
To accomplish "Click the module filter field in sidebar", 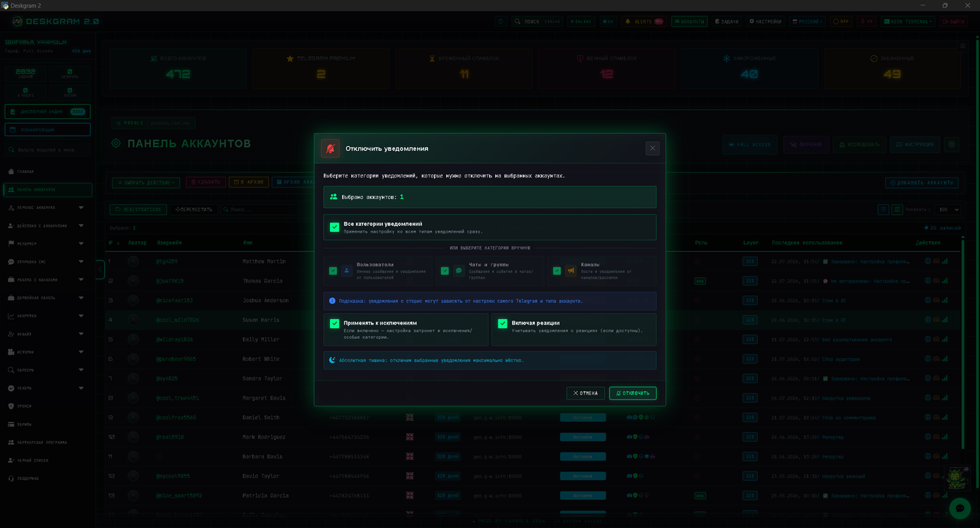I will (47, 150).
